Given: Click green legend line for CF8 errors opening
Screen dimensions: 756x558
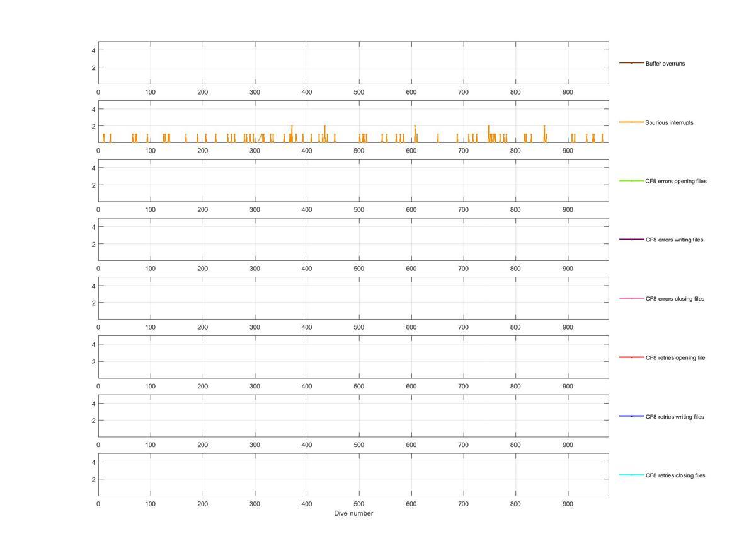Looking at the screenshot, I should (x=631, y=181).
